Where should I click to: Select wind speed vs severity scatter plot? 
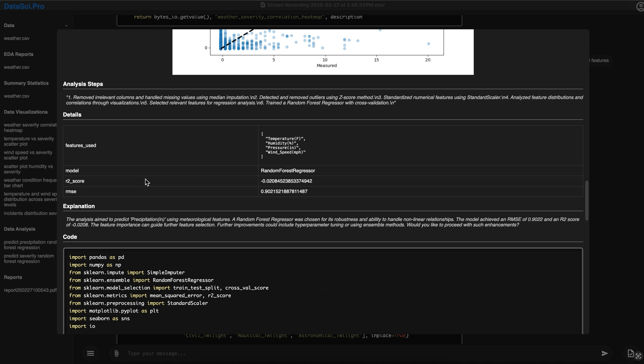coord(28,155)
